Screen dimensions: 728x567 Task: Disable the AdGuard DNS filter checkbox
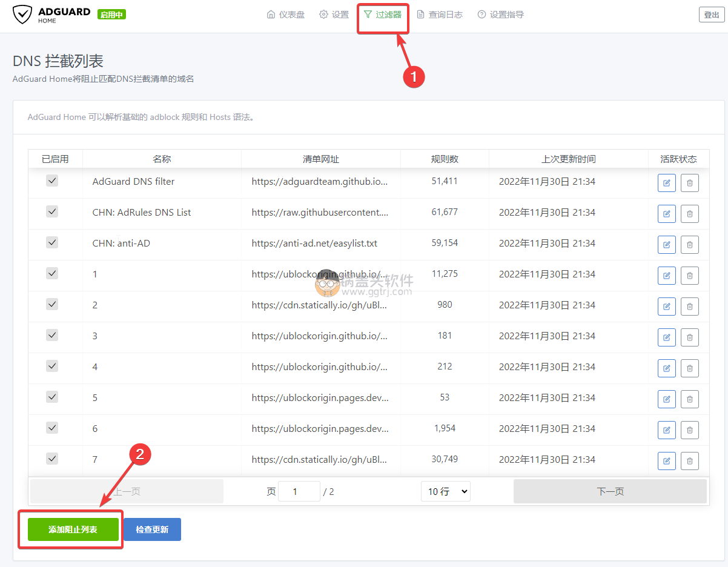[x=52, y=181]
